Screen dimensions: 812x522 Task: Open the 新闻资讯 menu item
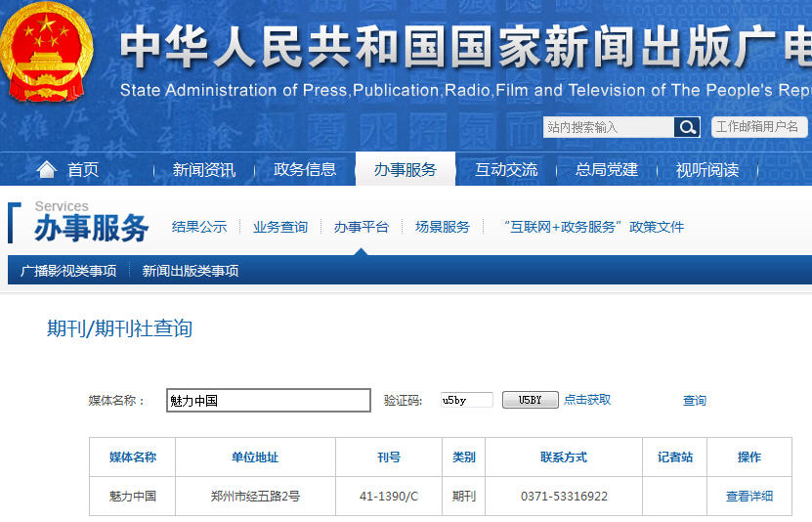tap(204, 169)
